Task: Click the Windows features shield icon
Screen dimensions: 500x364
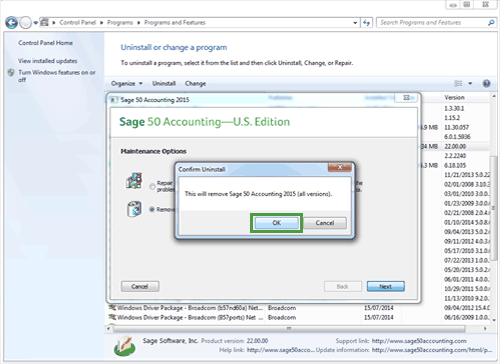Action: pos(11,72)
